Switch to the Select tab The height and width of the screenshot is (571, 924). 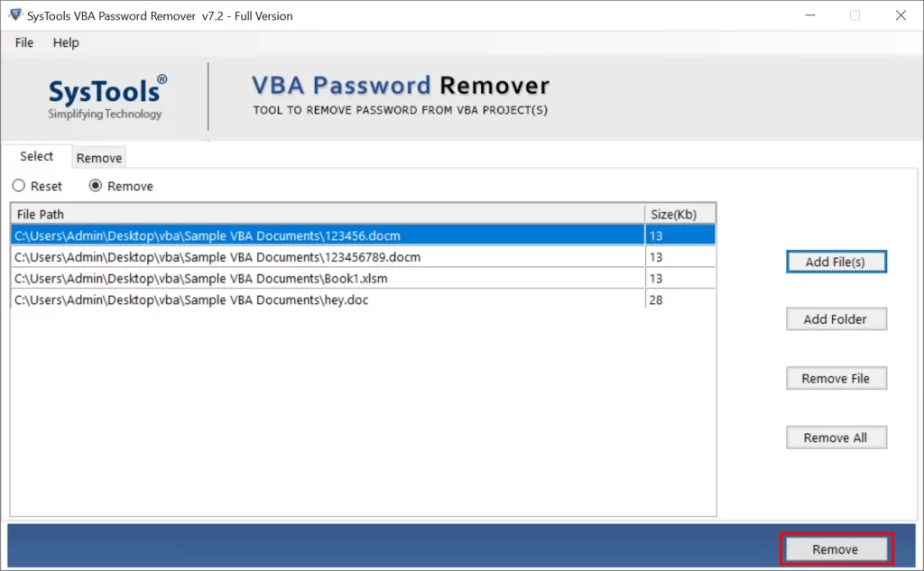pyautogui.click(x=36, y=156)
